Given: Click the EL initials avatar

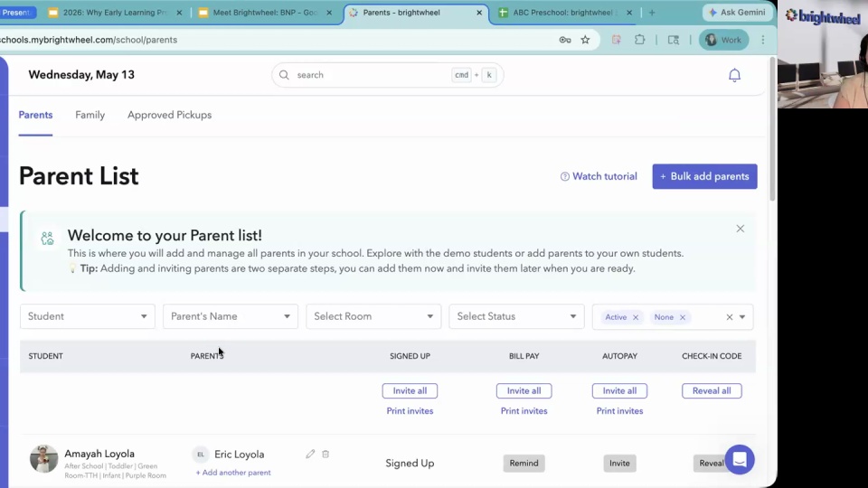Looking at the screenshot, I should coord(201,455).
